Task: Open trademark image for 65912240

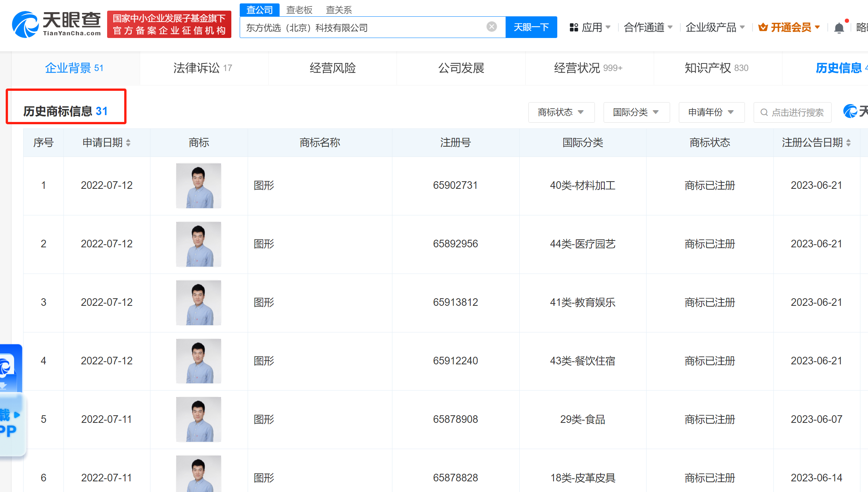Action: click(x=198, y=361)
